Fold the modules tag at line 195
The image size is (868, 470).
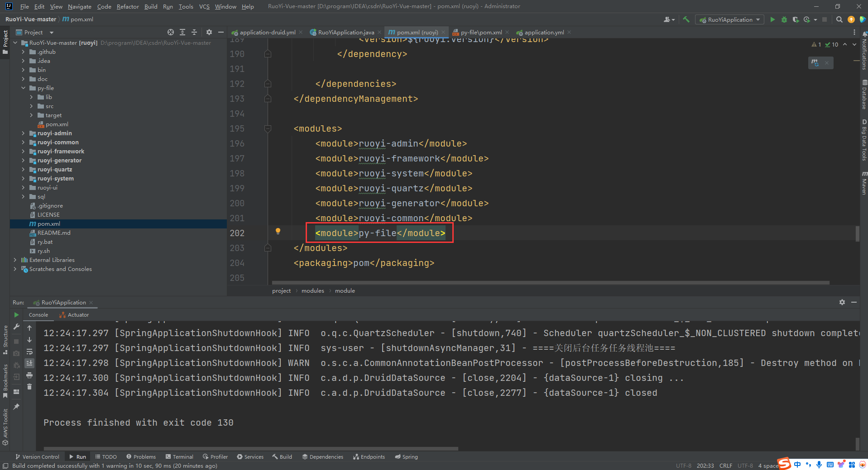tap(268, 128)
